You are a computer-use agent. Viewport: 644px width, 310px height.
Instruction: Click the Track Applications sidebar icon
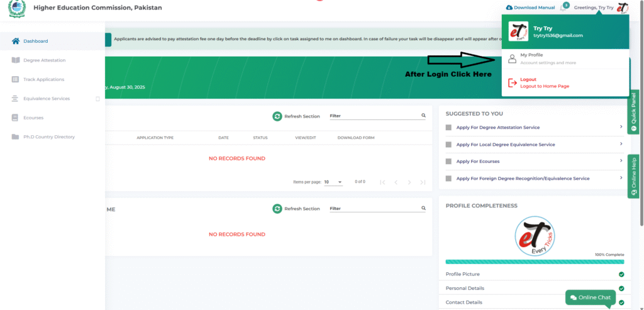click(16, 80)
